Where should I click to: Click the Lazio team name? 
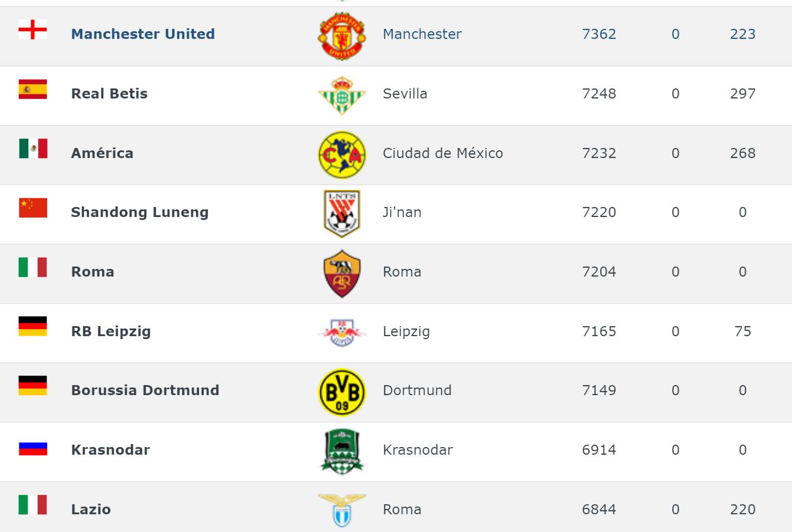pos(91,510)
